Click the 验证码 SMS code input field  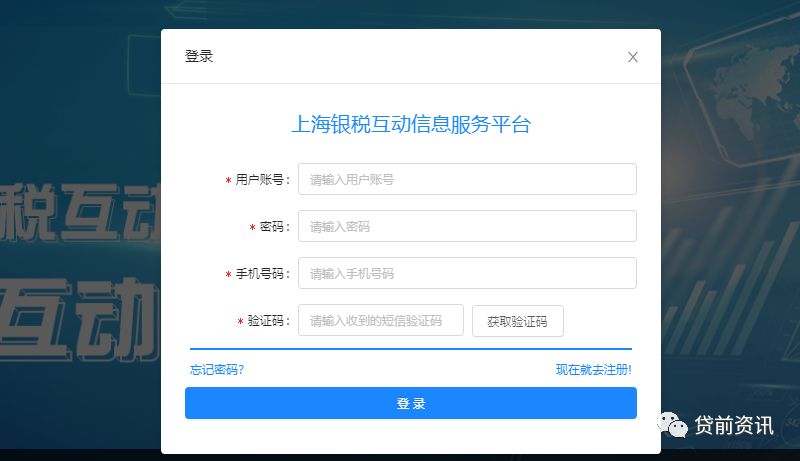(381, 320)
